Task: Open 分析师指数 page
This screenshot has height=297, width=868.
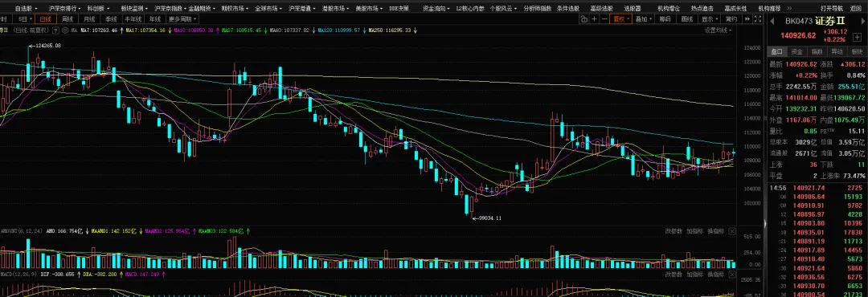Action: [537, 9]
